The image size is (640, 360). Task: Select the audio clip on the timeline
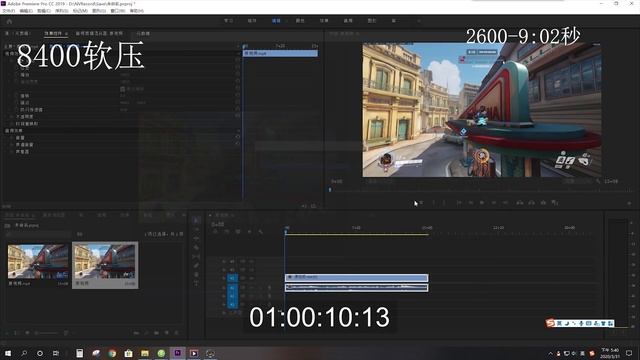click(x=356, y=288)
